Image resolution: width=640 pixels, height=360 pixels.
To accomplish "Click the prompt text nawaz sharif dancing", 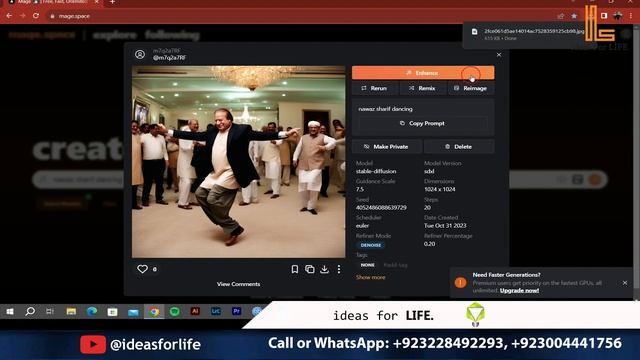I will coord(385,109).
